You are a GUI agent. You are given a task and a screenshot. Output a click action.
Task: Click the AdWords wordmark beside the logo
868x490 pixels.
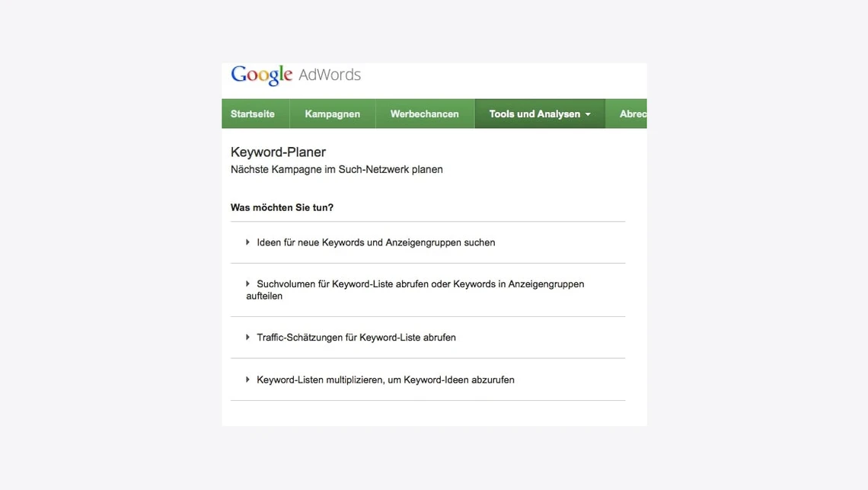click(330, 75)
